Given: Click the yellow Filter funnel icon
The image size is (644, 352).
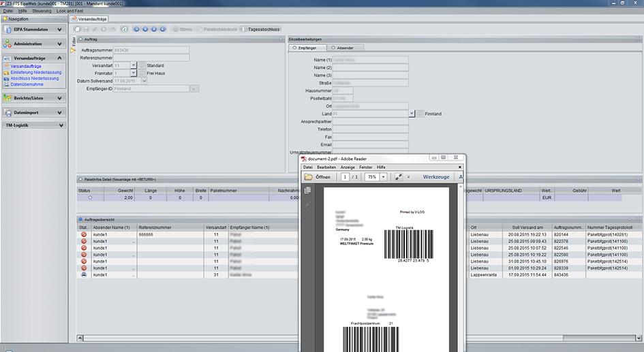Looking at the screenshot, I should click(x=73, y=50).
